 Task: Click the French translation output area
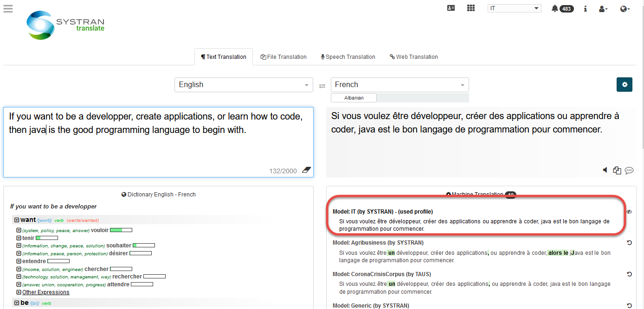tap(481, 142)
